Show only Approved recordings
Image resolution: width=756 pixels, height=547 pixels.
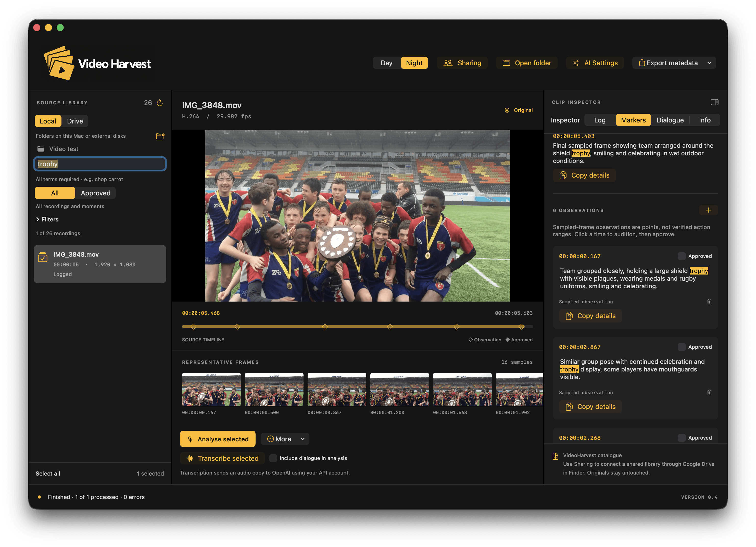coord(95,193)
